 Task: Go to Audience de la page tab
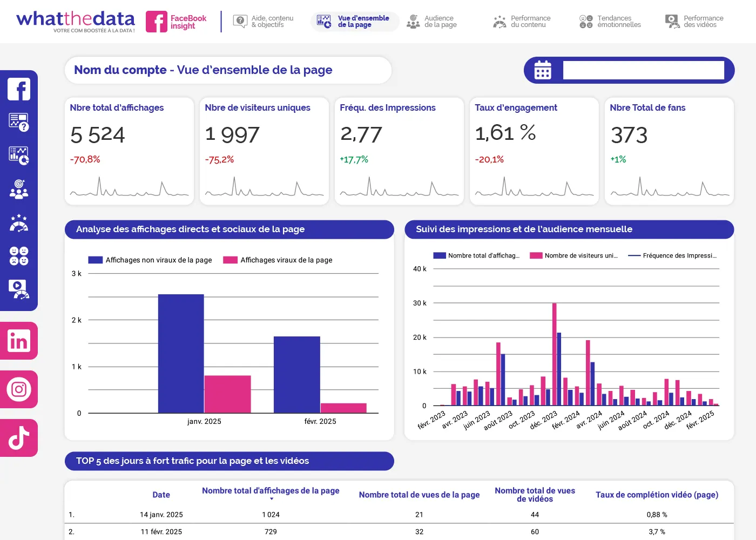[x=431, y=22]
